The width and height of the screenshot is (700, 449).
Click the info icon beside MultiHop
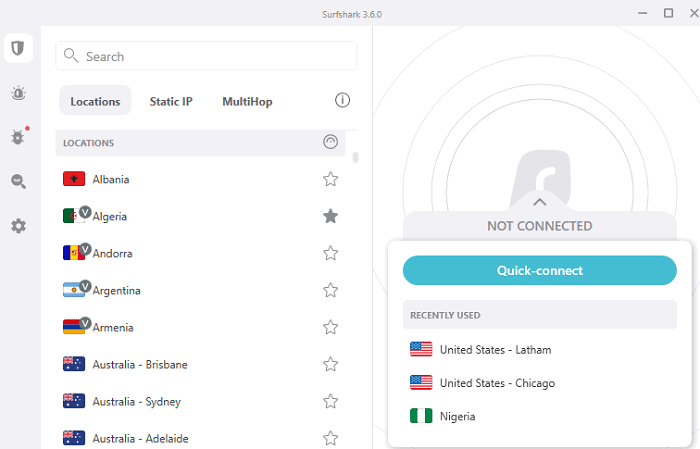pos(342,101)
